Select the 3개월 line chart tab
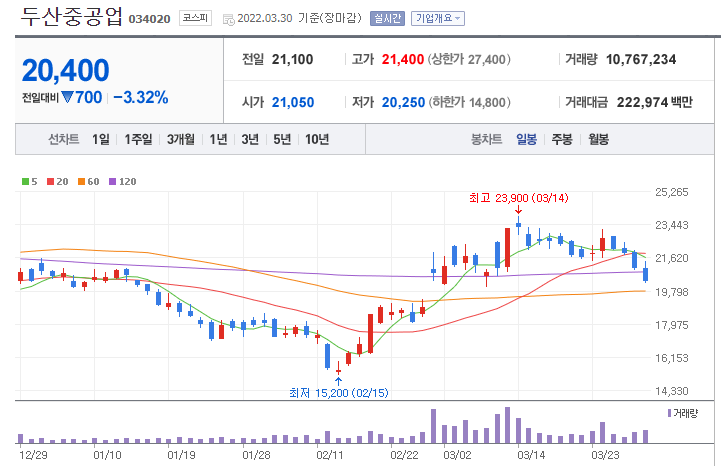Screen dimensions: 721x466 (181, 139)
